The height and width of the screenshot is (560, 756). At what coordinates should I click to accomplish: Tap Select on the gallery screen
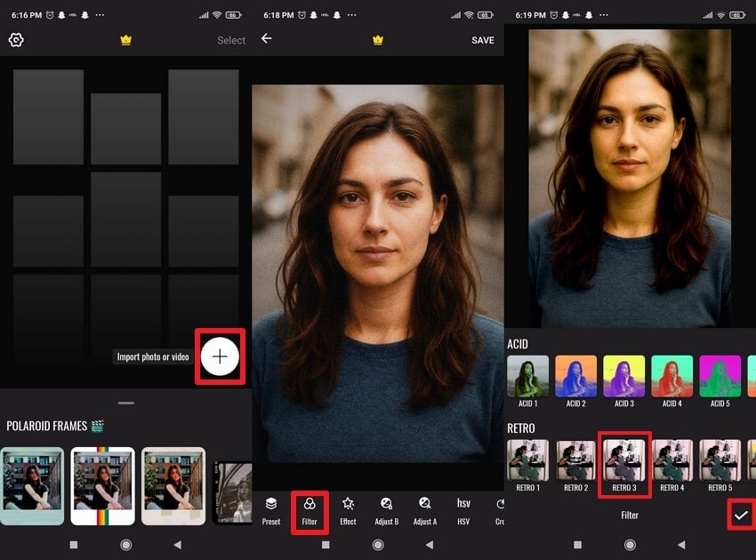[231, 41]
